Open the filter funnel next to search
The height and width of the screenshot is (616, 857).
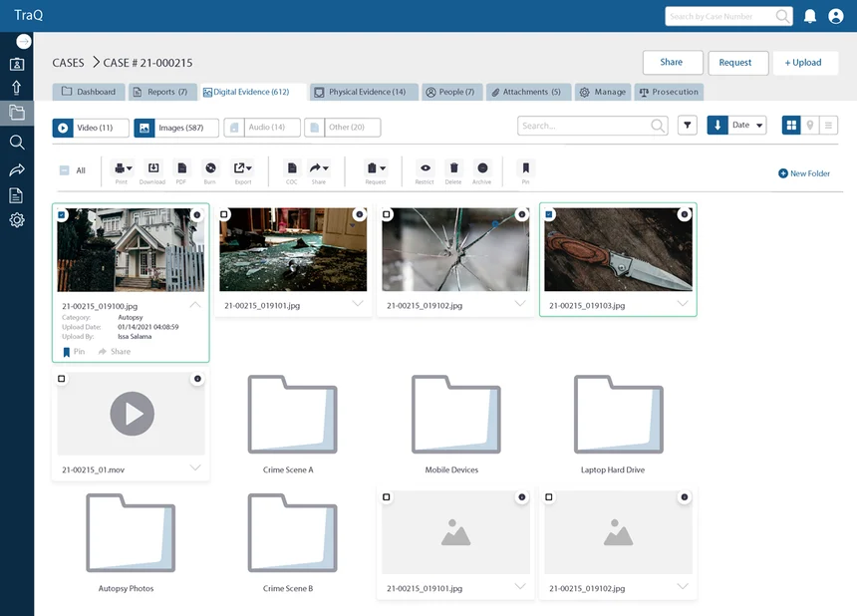[x=686, y=127]
